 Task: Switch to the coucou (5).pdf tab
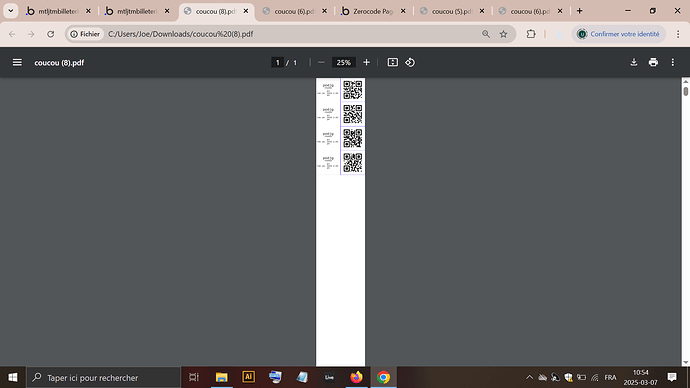(x=452, y=11)
